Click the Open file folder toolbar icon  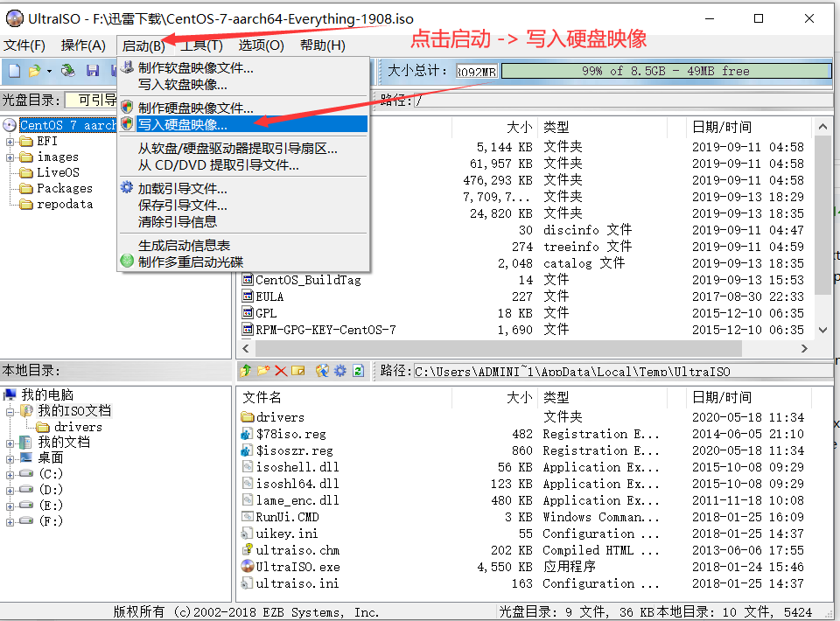[35, 71]
